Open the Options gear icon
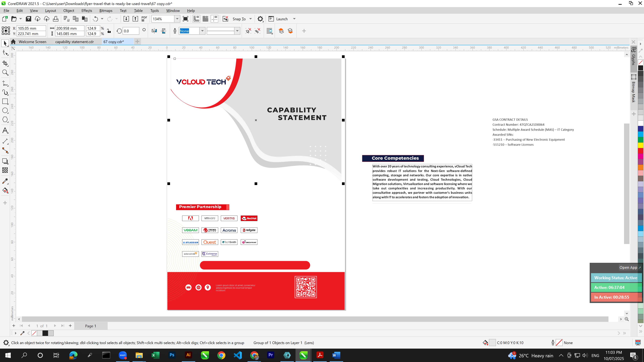Image resolution: width=644 pixels, height=362 pixels. [x=260, y=19]
